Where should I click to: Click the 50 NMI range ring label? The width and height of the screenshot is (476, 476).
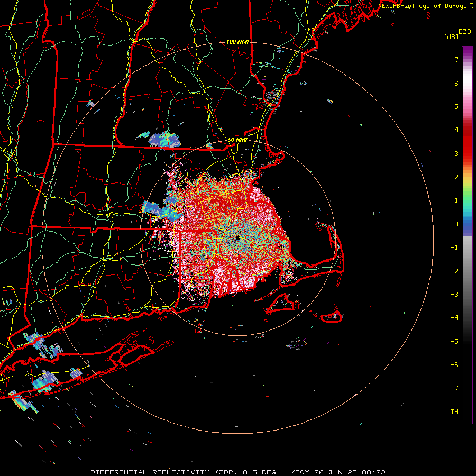(x=237, y=140)
